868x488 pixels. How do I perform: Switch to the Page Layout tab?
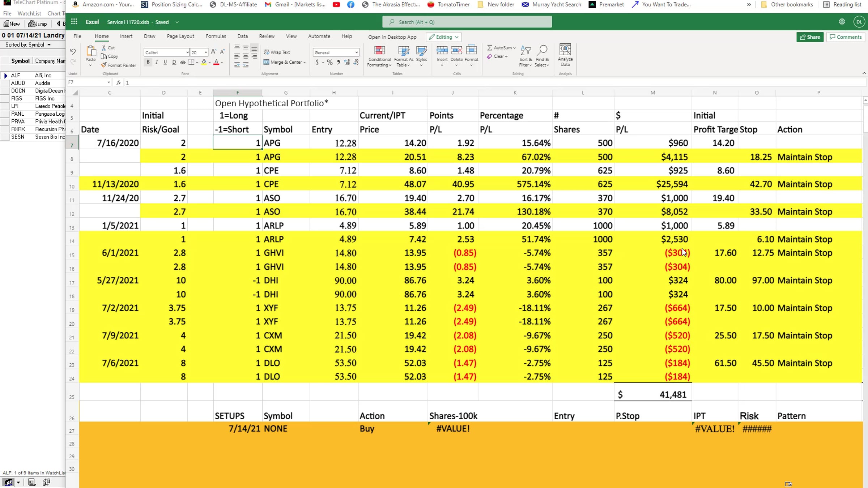180,36
